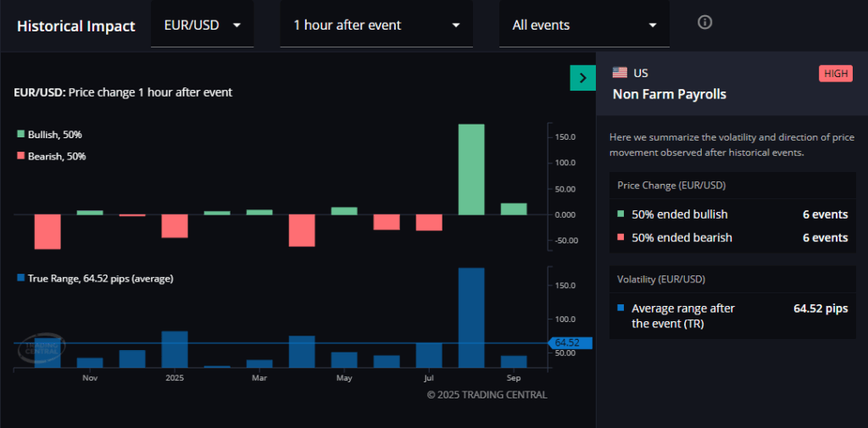Click the Historical Impact heading
Image resolution: width=868 pixels, height=428 pixels.
tap(75, 26)
